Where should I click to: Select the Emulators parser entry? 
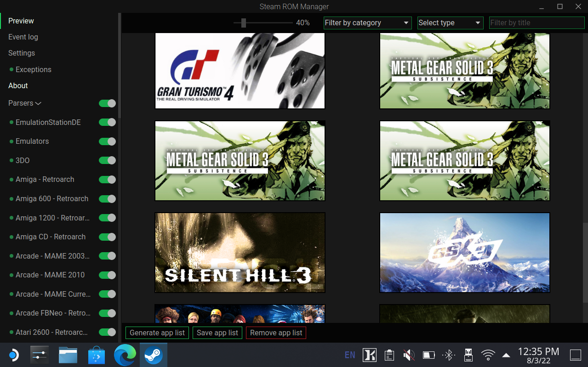click(x=32, y=141)
